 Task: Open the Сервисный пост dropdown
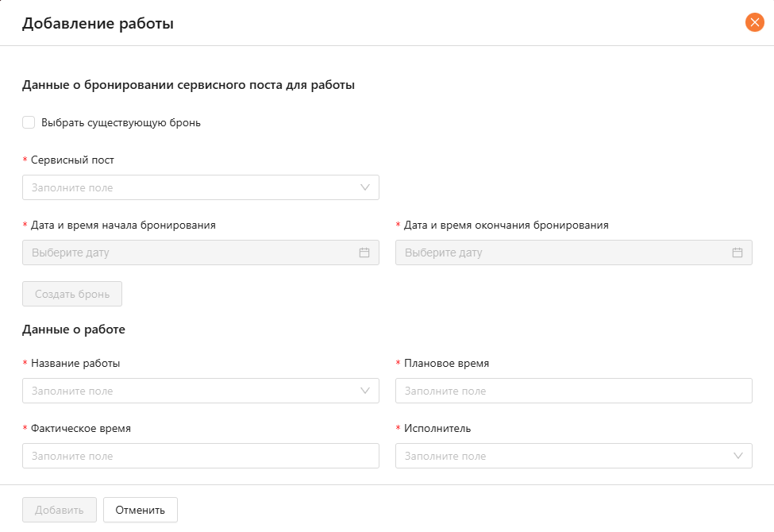[x=191, y=187]
